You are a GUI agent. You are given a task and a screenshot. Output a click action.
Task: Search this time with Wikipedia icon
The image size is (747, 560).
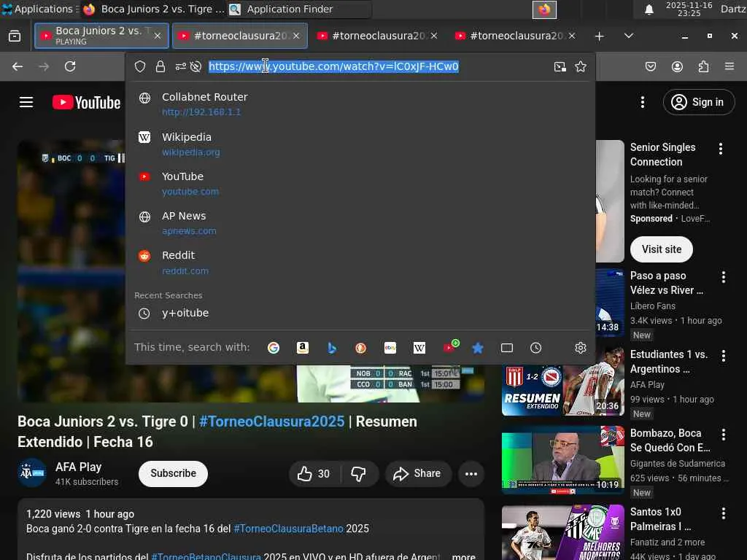[419, 348]
